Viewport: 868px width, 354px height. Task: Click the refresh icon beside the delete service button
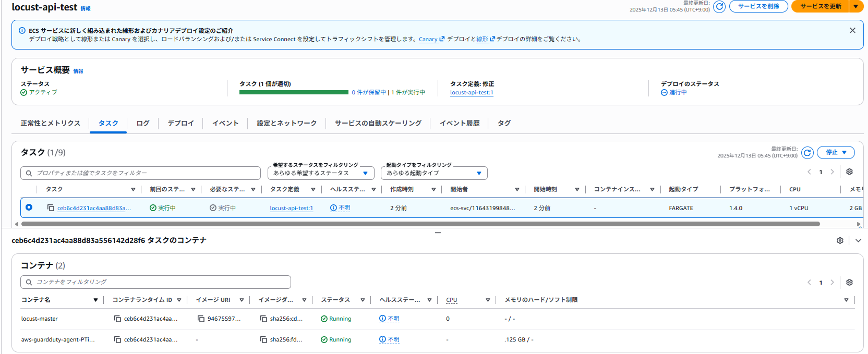719,7
